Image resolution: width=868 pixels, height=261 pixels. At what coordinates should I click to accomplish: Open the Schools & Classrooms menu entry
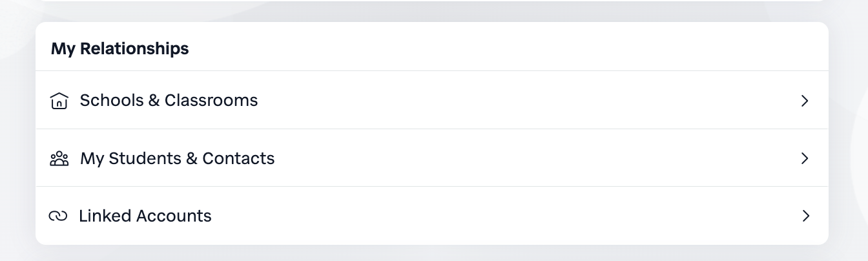click(x=169, y=101)
